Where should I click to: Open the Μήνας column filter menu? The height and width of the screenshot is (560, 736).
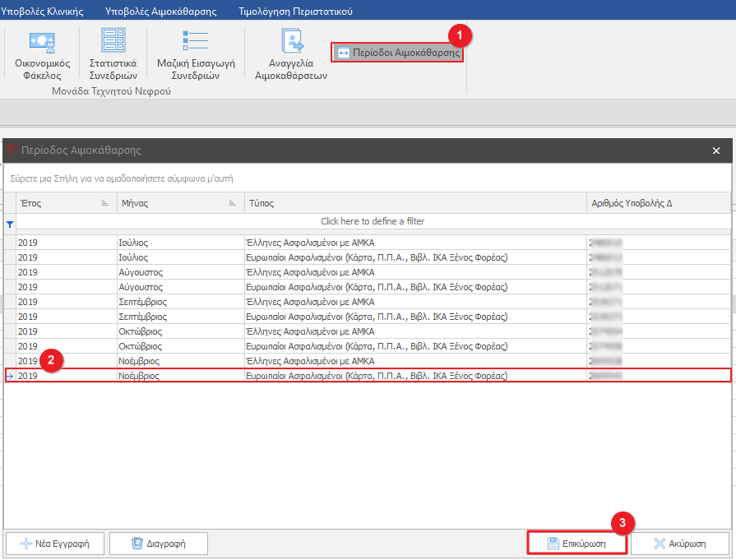[233, 203]
